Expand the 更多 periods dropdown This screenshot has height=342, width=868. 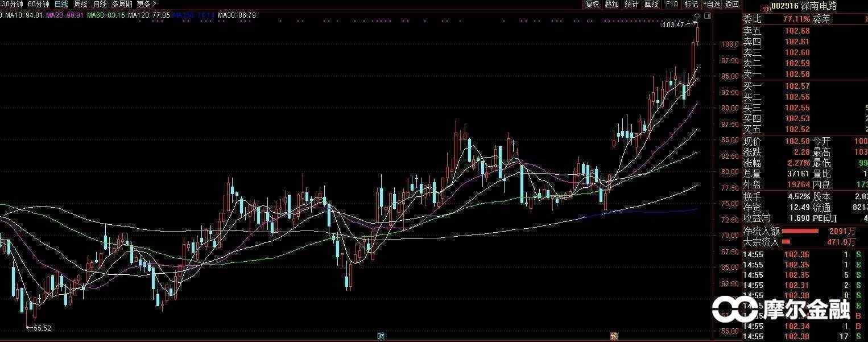147,4
